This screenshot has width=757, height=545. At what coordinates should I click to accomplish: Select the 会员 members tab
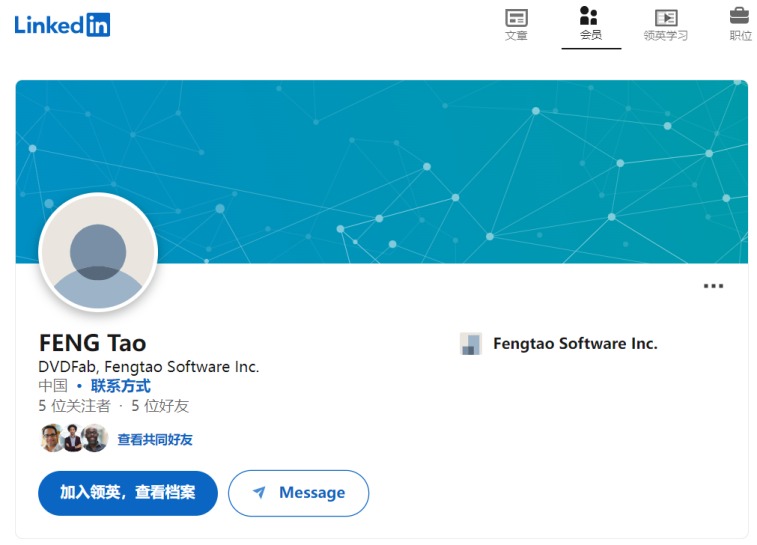click(590, 24)
